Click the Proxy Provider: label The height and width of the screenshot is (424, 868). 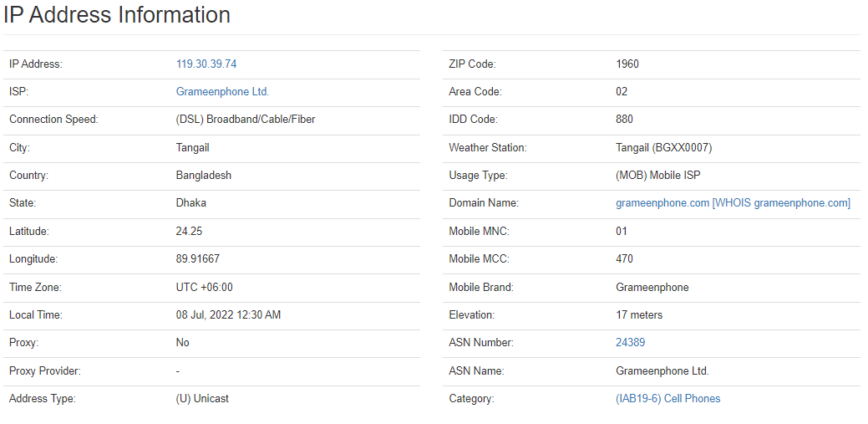[45, 370]
